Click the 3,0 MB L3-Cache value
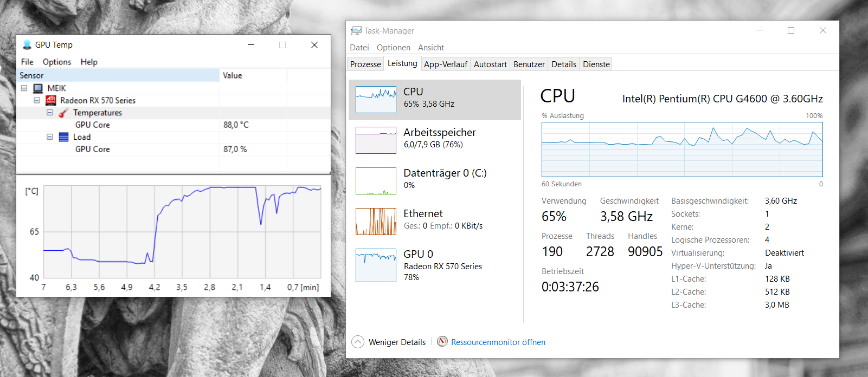Viewport: 868px width, 377px height. click(x=777, y=305)
